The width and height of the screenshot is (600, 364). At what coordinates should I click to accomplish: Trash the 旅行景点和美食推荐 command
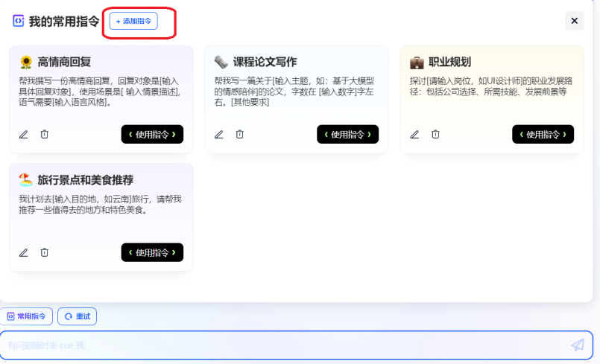point(45,253)
